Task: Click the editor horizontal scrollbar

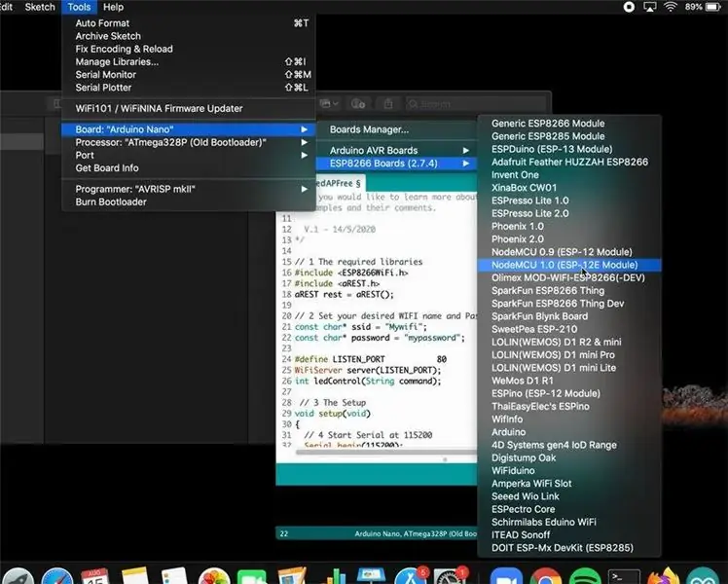Action: (x=386, y=452)
